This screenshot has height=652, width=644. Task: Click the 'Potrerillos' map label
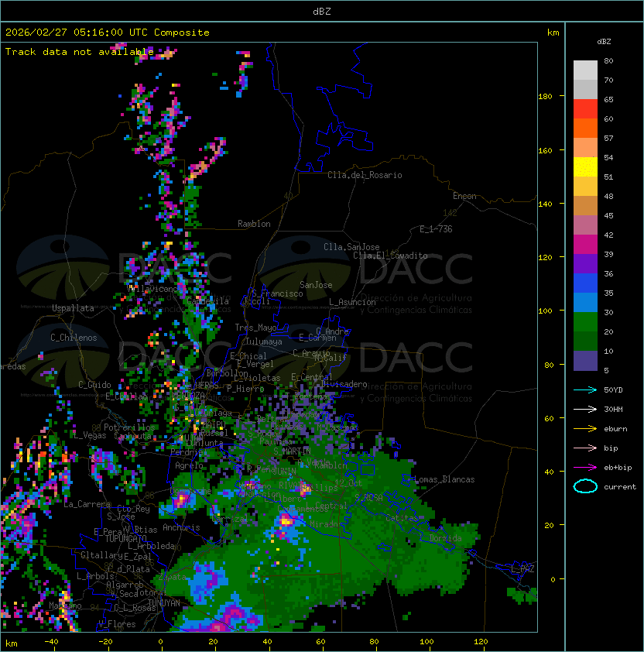point(129,427)
